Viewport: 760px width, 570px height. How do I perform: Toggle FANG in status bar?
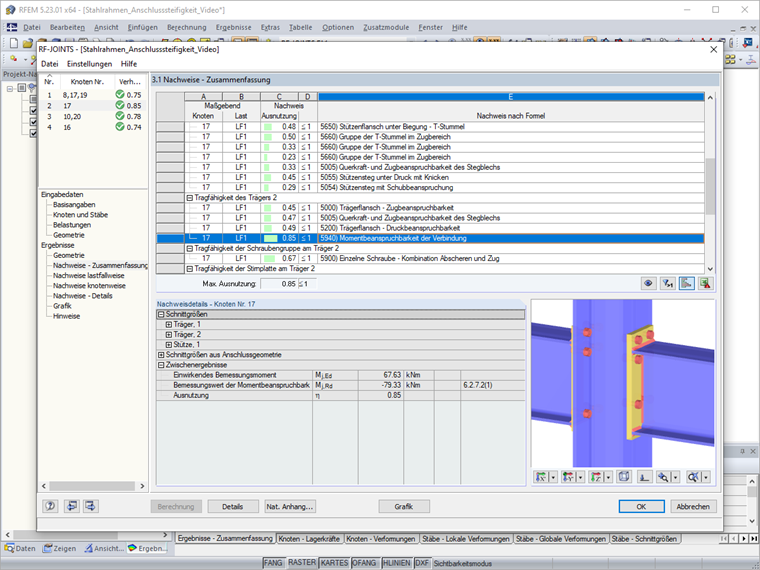pos(273,563)
